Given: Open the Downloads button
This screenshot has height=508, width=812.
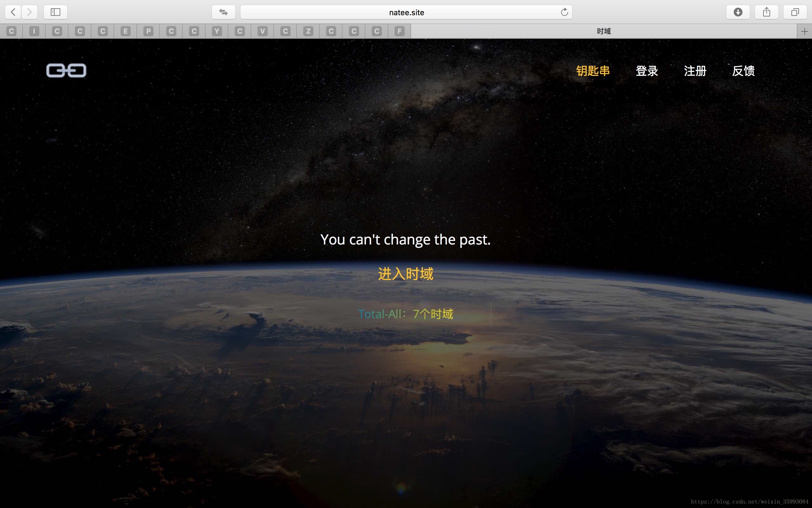Looking at the screenshot, I should pyautogui.click(x=738, y=12).
